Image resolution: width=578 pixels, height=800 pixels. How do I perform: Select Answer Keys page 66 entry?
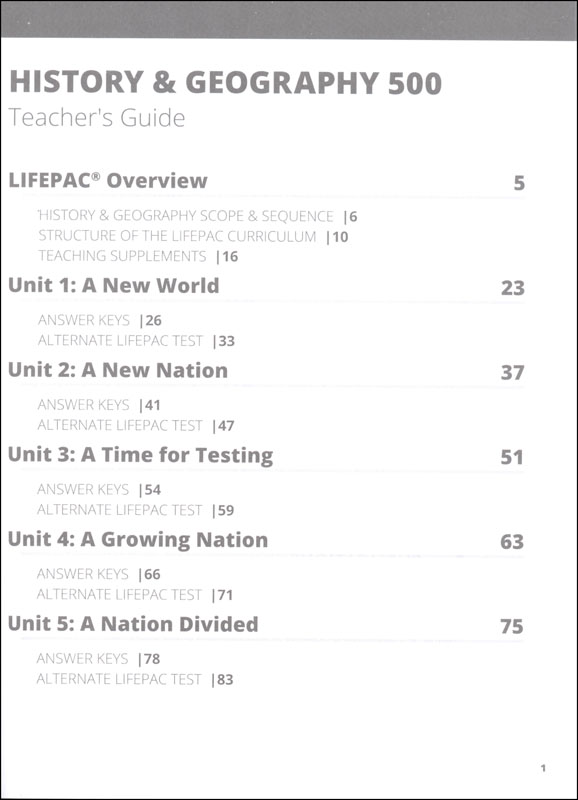[x=98, y=574]
